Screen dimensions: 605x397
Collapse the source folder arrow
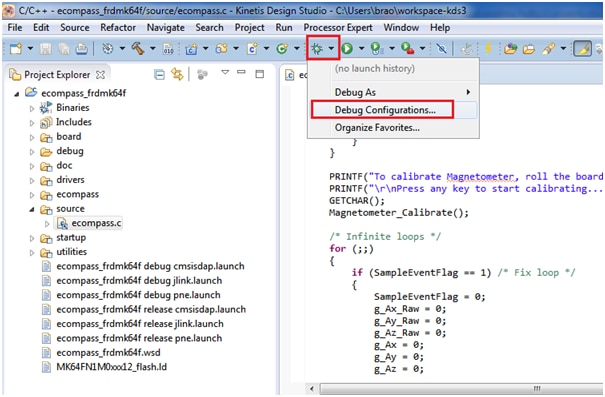[x=32, y=209]
